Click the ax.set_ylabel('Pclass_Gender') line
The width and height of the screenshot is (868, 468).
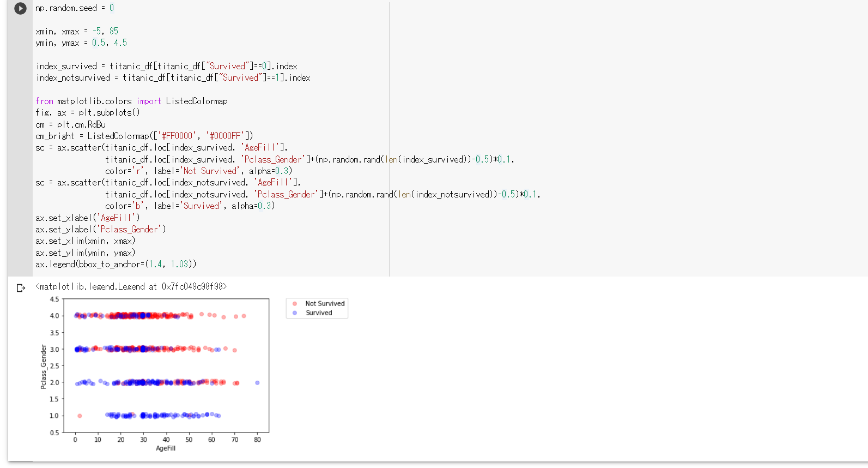point(101,229)
